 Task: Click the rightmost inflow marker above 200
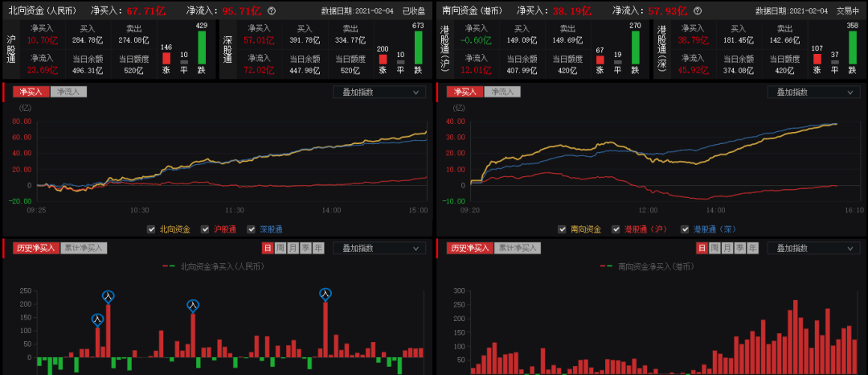(325, 295)
